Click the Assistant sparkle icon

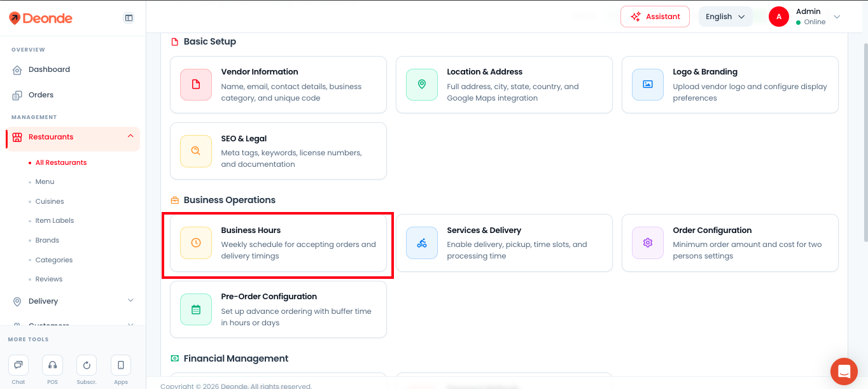point(635,17)
